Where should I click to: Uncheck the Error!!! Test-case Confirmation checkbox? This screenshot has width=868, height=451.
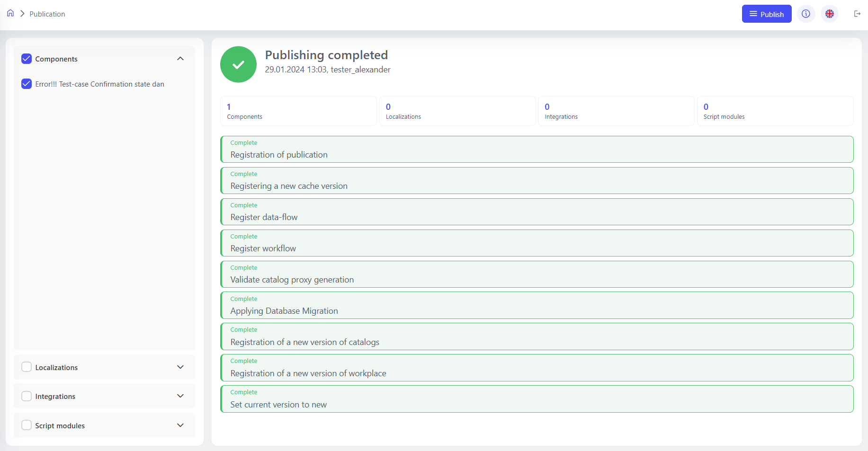tap(27, 84)
